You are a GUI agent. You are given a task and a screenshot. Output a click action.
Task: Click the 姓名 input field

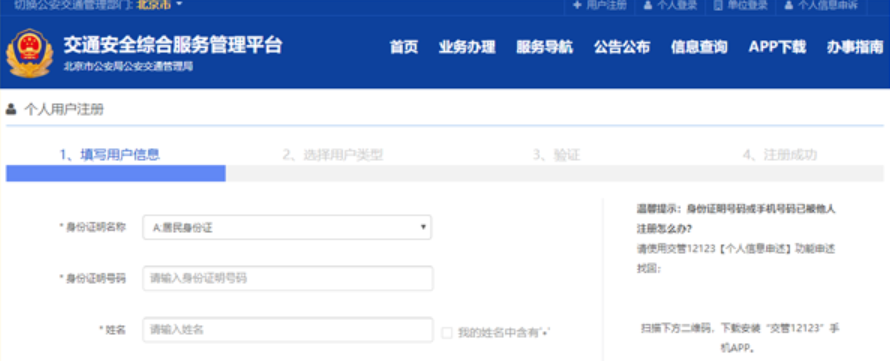pos(288,330)
